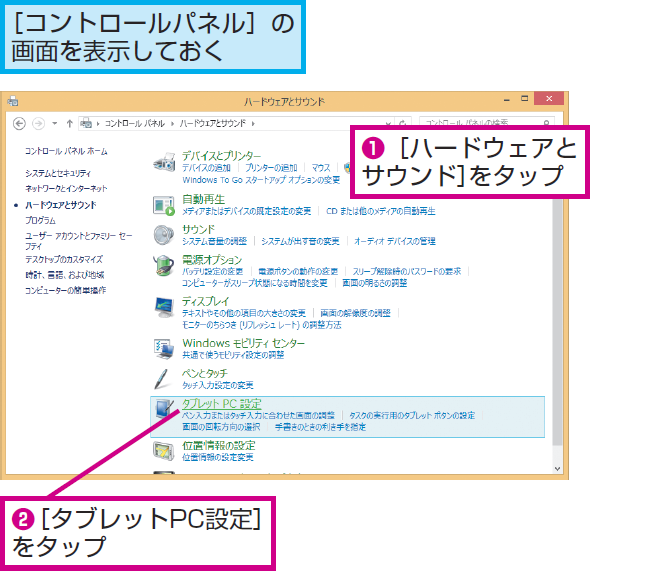Click the Control Panel icon in the address bar
This screenshot has height=571, width=660.
[86, 123]
